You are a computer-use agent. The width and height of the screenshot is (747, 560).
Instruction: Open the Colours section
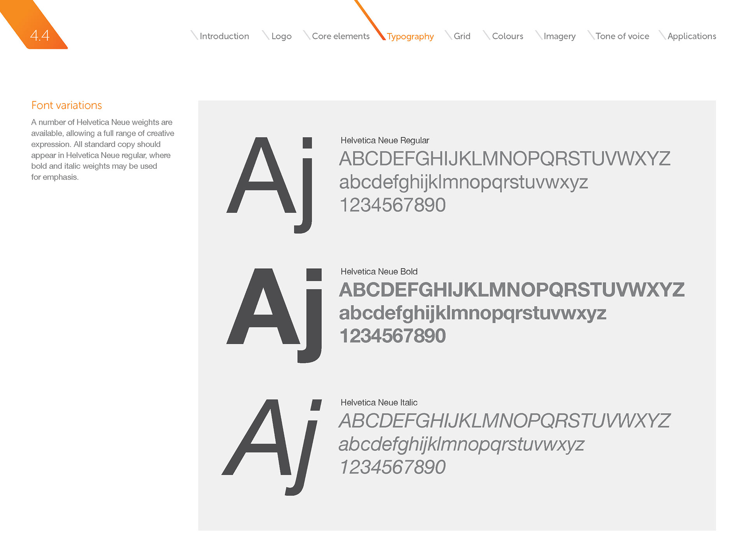tap(507, 36)
